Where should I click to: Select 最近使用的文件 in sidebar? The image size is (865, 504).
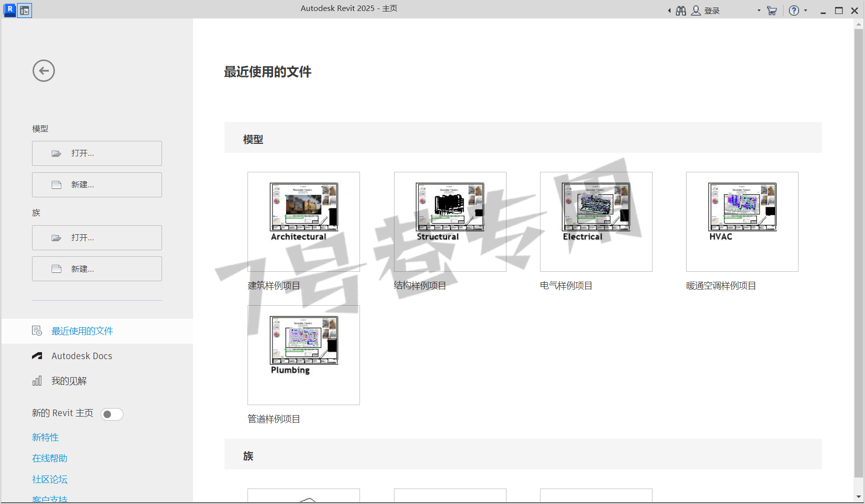click(97, 331)
